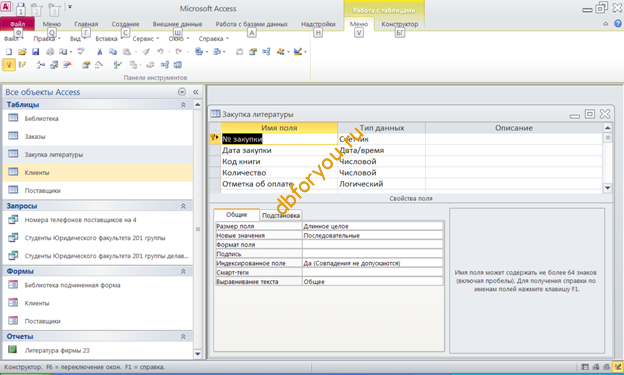Select the Поставщики table
This screenshot has width=624, height=375.
coord(98,191)
